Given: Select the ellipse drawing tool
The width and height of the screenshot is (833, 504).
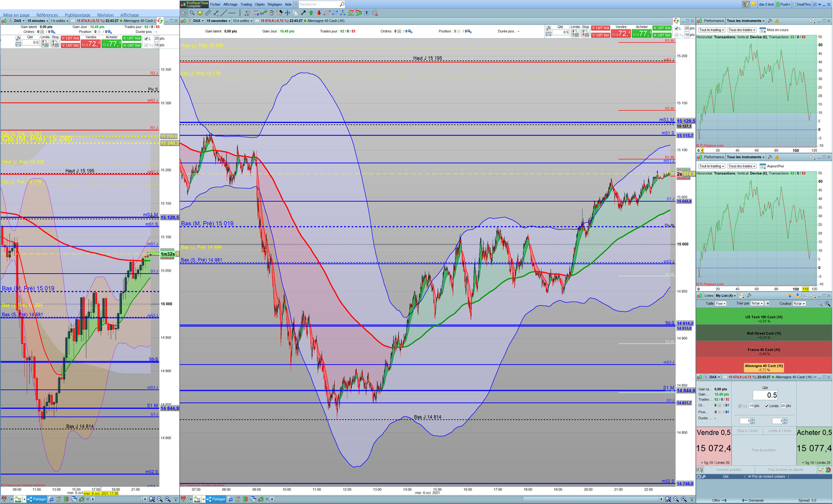Looking at the screenshot, I should (x=327, y=13).
